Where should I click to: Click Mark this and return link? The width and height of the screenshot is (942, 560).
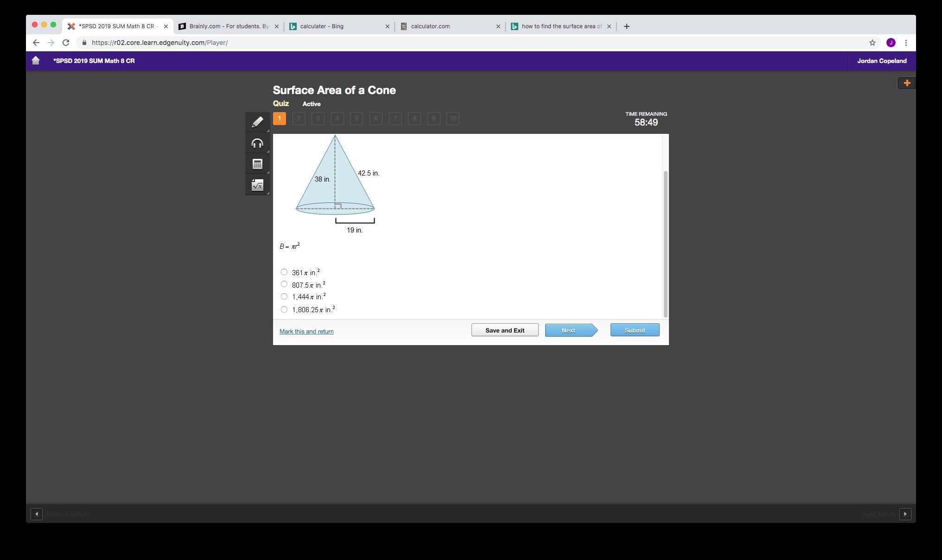(306, 331)
